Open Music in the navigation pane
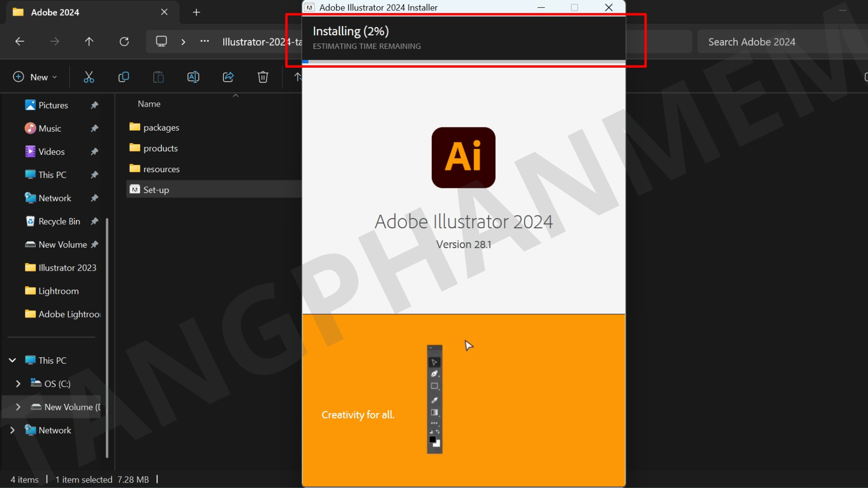This screenshot has height=488, width=868. pyautogui.click(x=43, y=128)
